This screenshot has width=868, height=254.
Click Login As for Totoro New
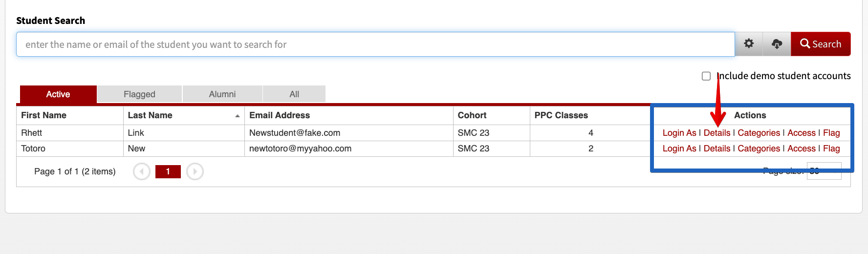(x=679, y=148)
